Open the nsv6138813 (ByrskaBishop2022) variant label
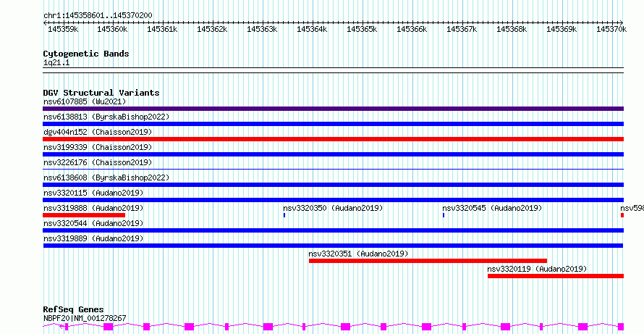 (106, 117)
